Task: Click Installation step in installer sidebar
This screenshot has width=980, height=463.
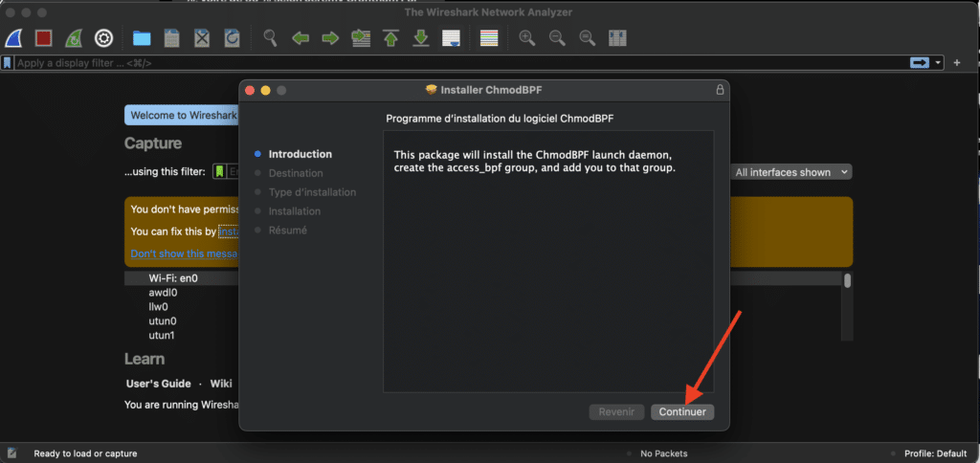Action: pyautogui.click(x=295, y=211)
